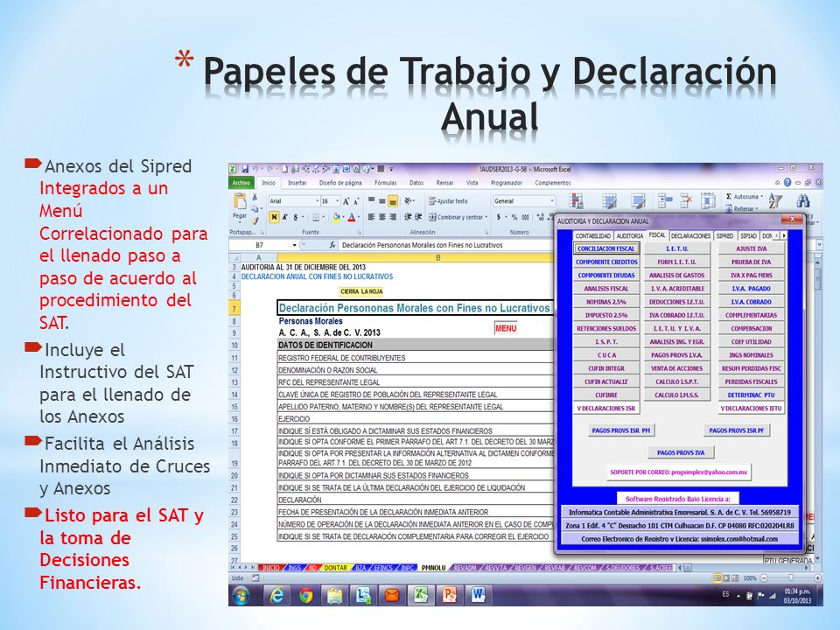Toggle Italic (K) formatting
Screen dimensions: 840x630
285,217
